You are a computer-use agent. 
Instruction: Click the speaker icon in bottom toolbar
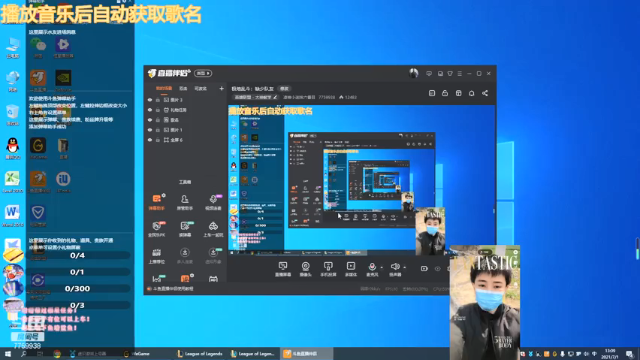(x=395, y=267)
